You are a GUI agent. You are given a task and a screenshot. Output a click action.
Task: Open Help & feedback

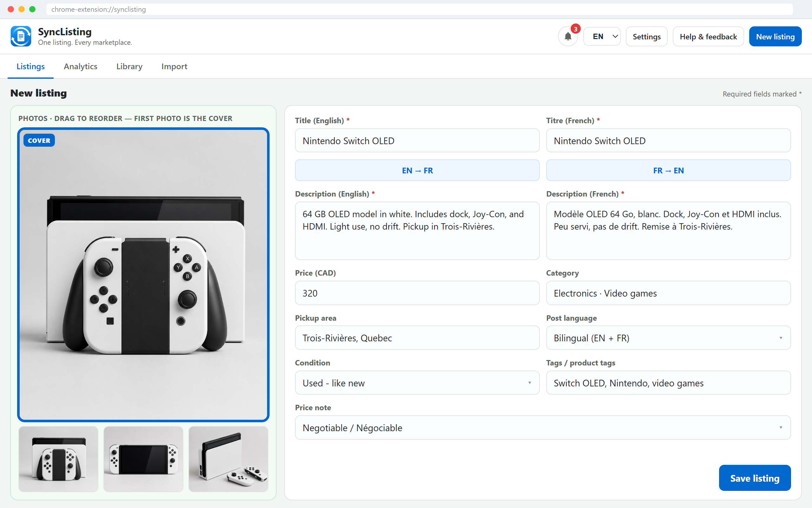tap(708, 36)
